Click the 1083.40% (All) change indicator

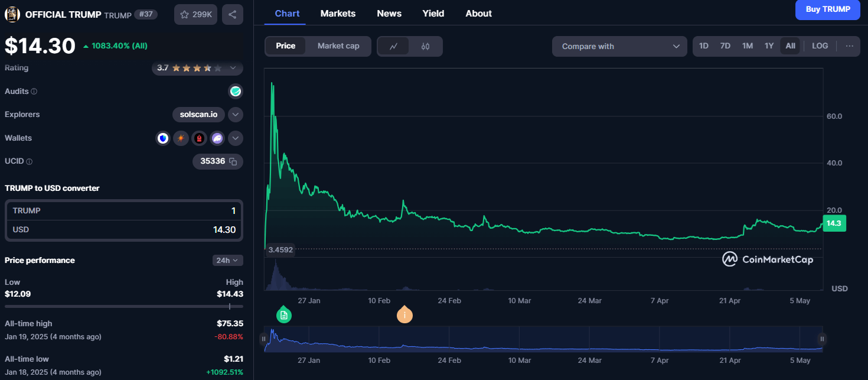pos(115,46)
